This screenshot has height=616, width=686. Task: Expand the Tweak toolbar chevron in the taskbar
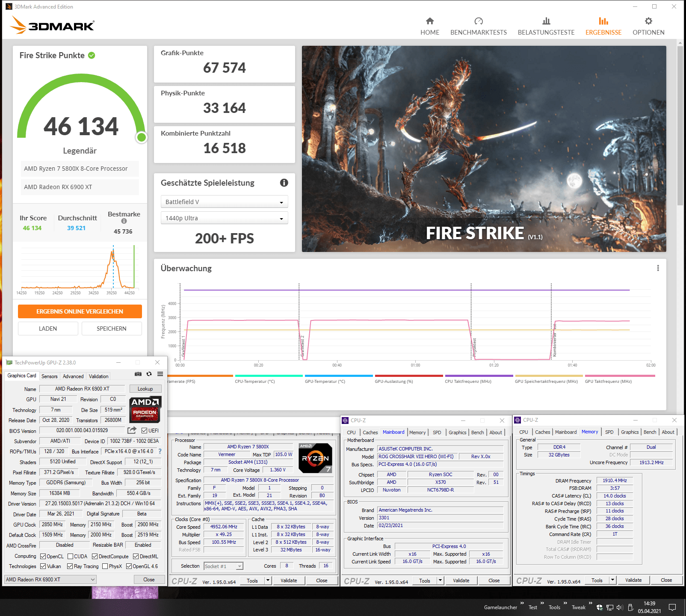[590, 603]
